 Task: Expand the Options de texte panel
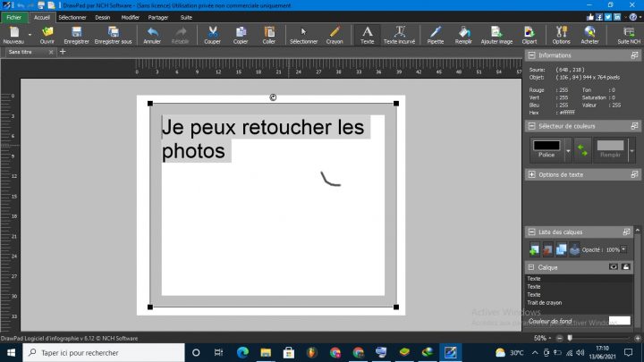click(x=532, y=174)
